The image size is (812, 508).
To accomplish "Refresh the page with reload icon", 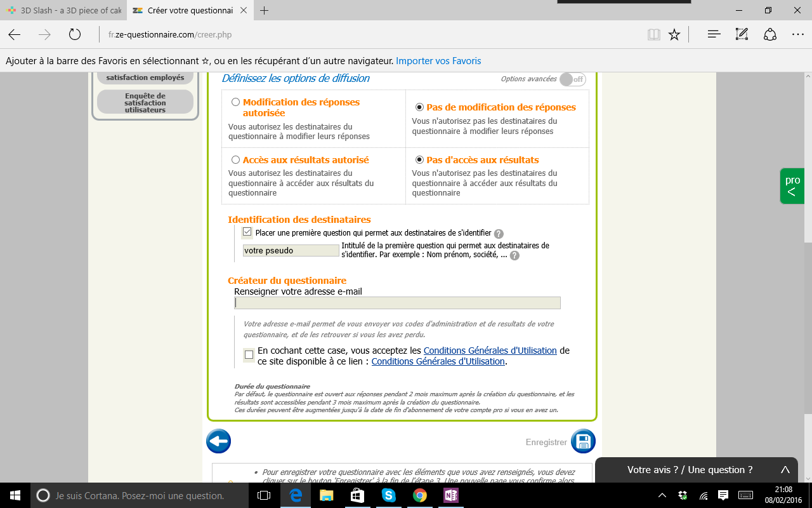I will [x=75, y=35].
